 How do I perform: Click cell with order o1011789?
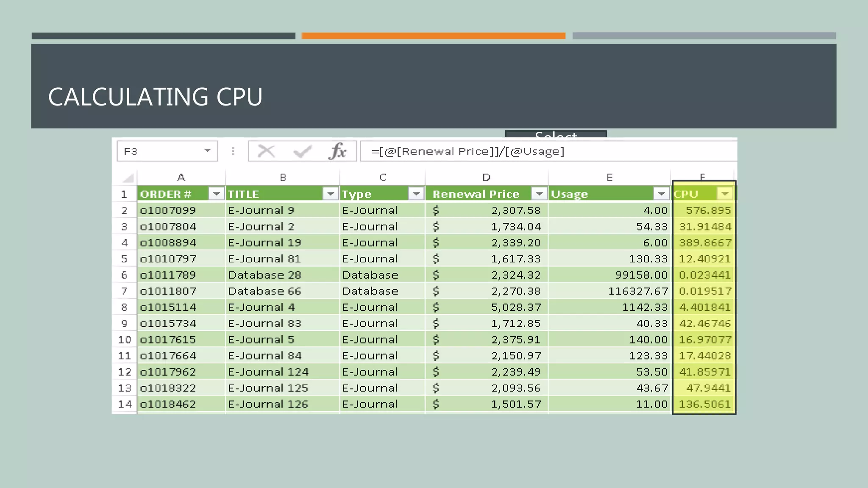[181, 275]
